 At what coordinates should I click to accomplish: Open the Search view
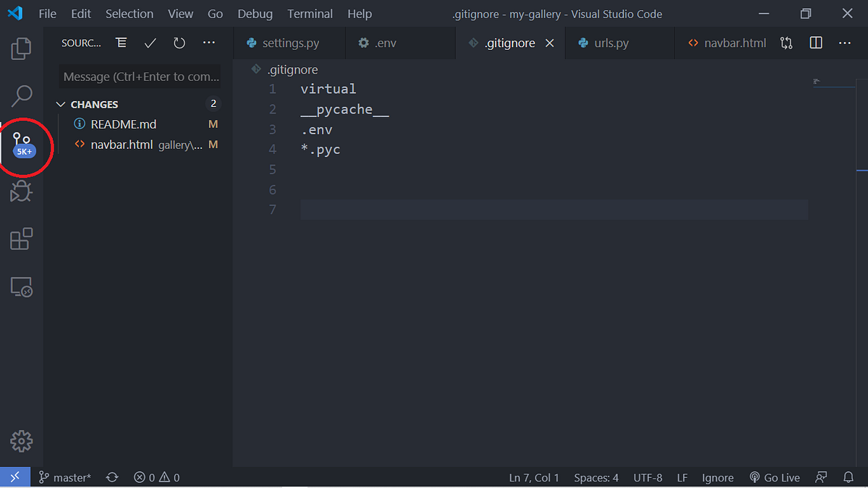click(22, 95)
